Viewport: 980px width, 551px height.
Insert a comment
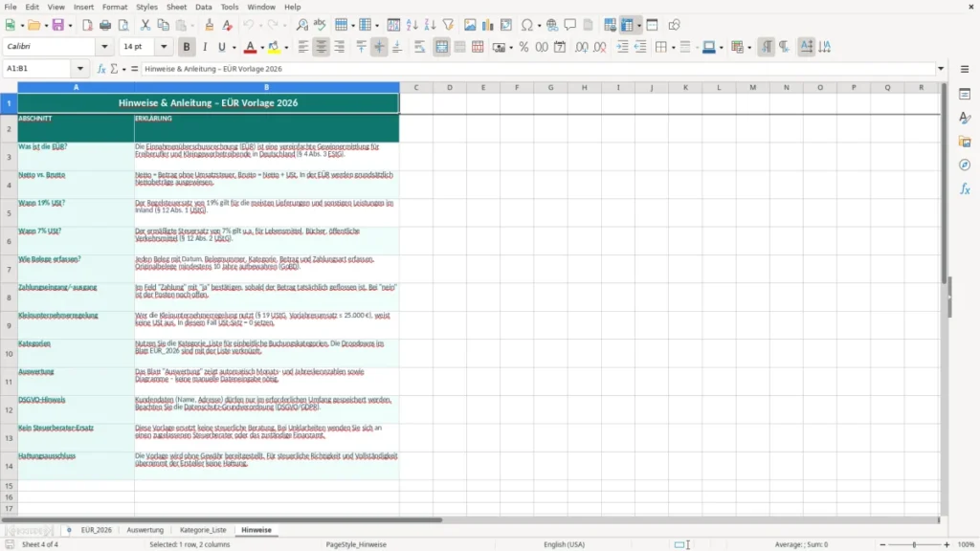click(570, 25)
